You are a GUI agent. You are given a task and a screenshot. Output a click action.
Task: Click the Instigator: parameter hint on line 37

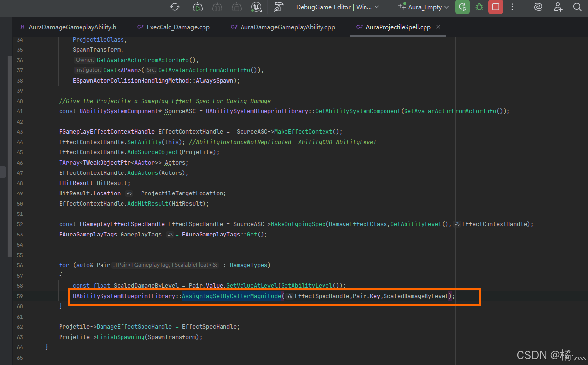tap(88, 70)
